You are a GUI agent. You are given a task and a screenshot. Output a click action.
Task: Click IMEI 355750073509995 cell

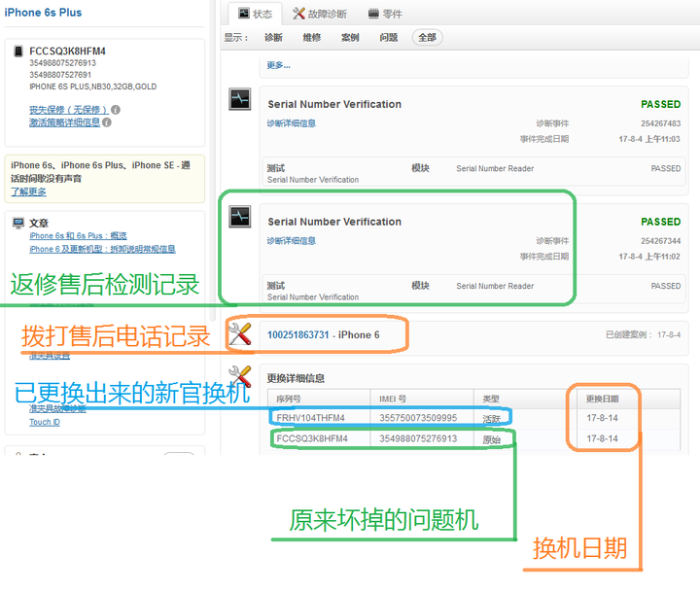coord(418,418)
